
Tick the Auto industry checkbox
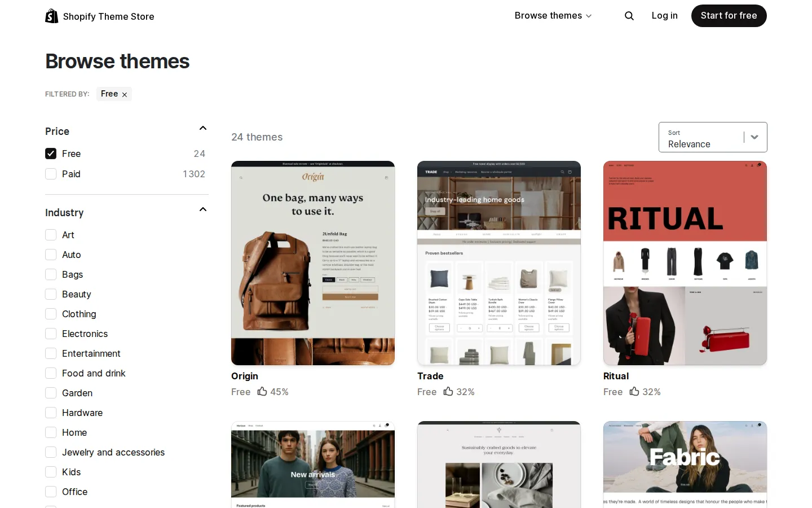pos(51,255)
